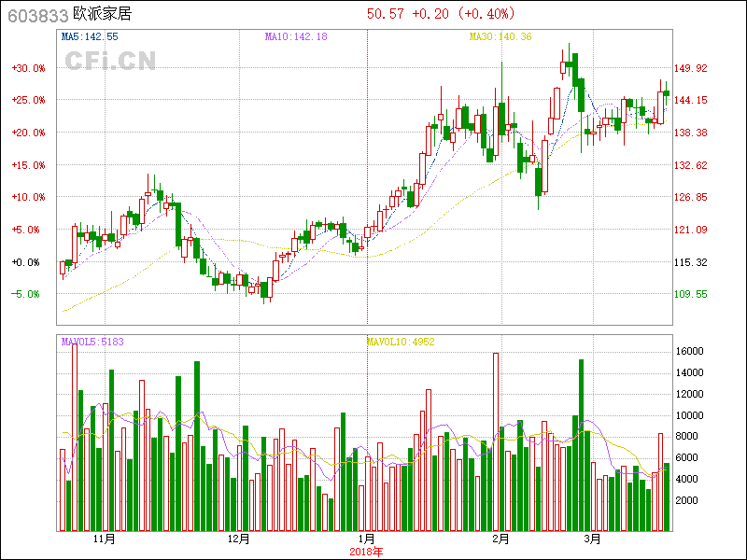The height and width of the screenshot is (560, 747).
Task: Click the -5.0% percent axis label
Action: click(x=25, y=294)
